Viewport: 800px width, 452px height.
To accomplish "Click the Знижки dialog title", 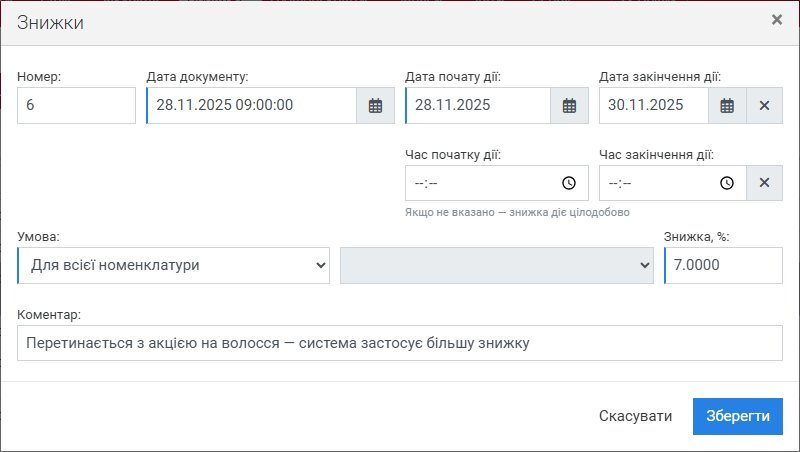I will pyautogui.click(x=50, y=23).
